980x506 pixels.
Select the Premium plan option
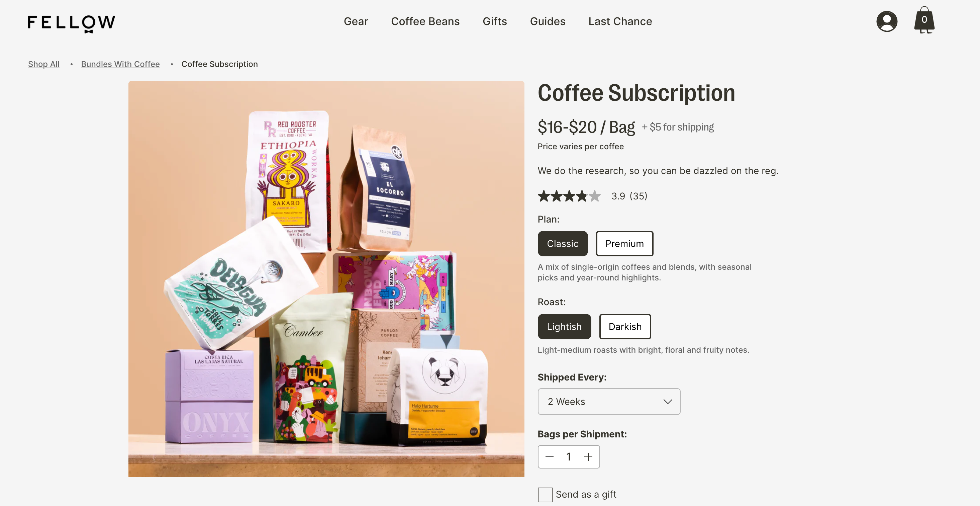624,243
